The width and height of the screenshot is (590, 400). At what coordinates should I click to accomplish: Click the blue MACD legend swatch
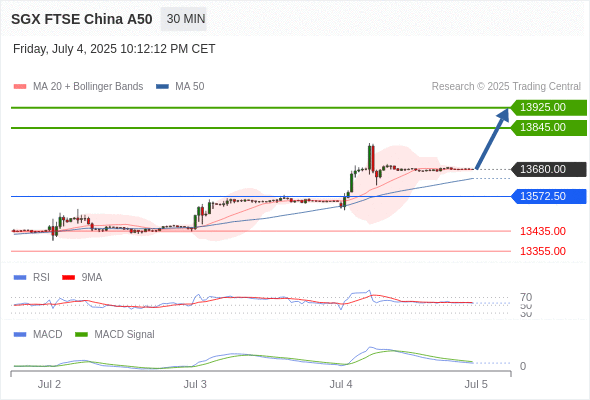(20, 335)
